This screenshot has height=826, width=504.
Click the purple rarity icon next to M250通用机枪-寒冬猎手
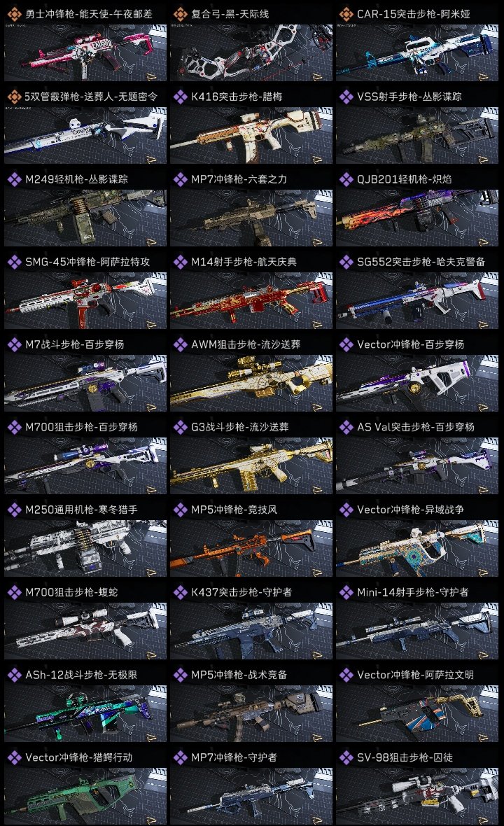(14, 510)
